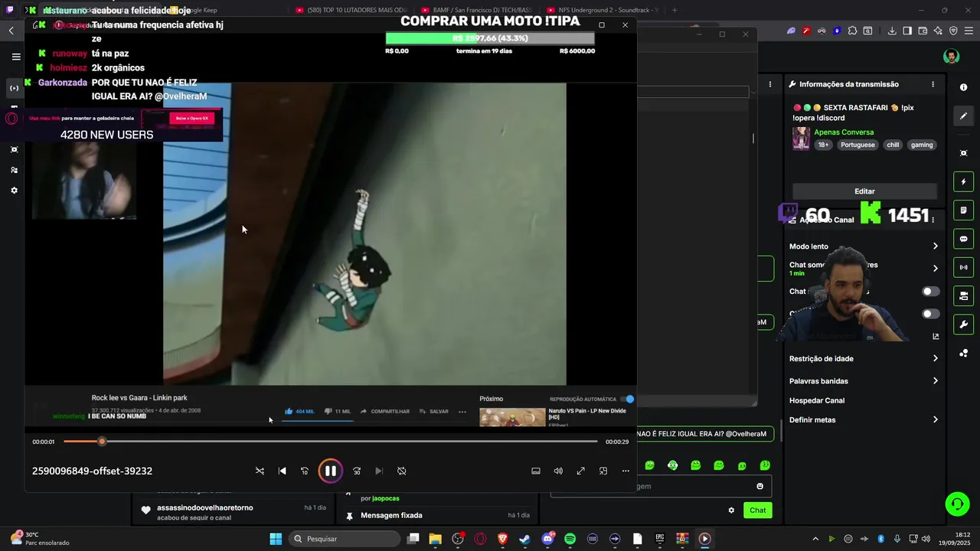This screenshot has height=551, width=980.
Task: Open green headset support button
Action: (957, 504)
